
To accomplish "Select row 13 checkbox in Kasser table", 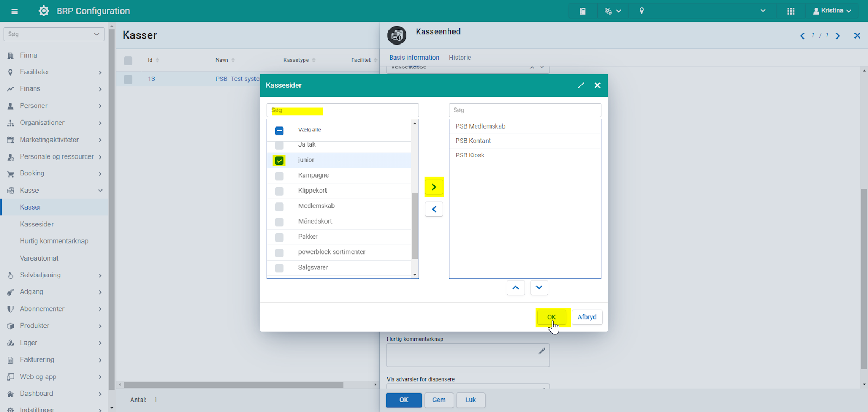I will tap(128, 79).
